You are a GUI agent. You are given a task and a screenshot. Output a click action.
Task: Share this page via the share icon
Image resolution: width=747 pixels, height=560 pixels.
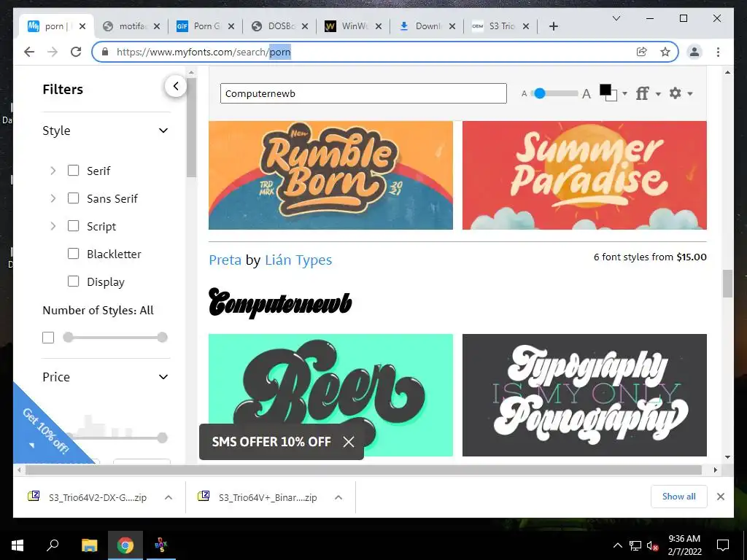pyautogui.click(x=642, y=52)
